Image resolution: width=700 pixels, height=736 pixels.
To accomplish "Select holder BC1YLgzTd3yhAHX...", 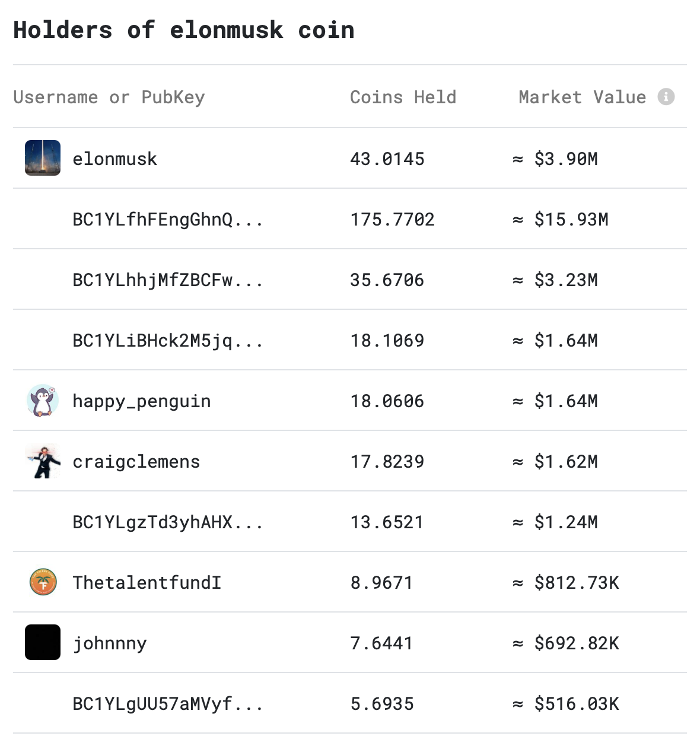I will coord(167,522).
